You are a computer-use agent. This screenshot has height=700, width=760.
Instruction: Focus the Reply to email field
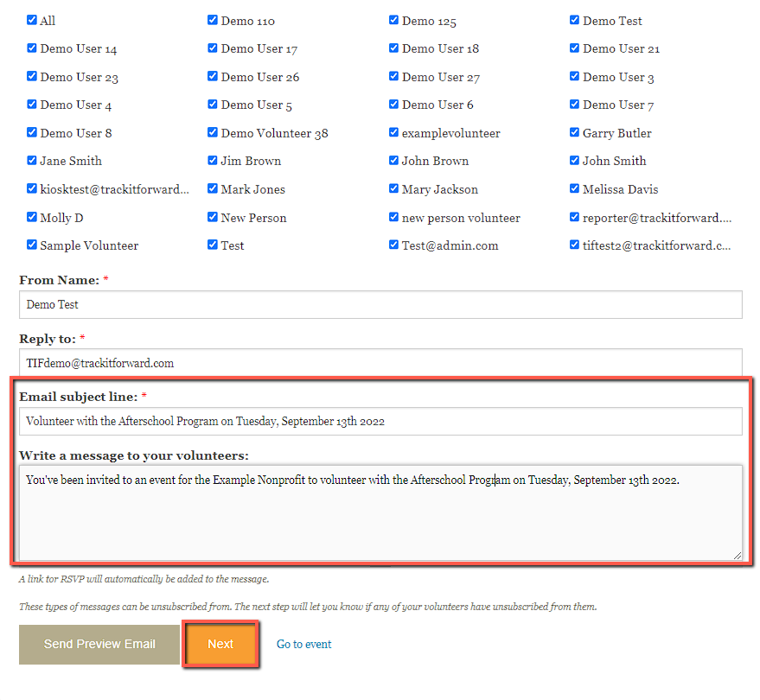point(380,363)
